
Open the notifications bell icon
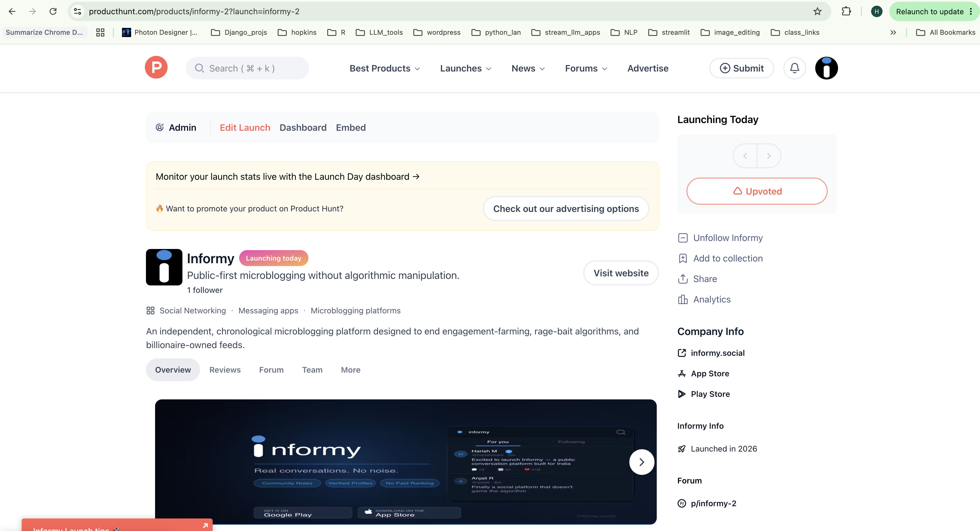coord(794,68)
